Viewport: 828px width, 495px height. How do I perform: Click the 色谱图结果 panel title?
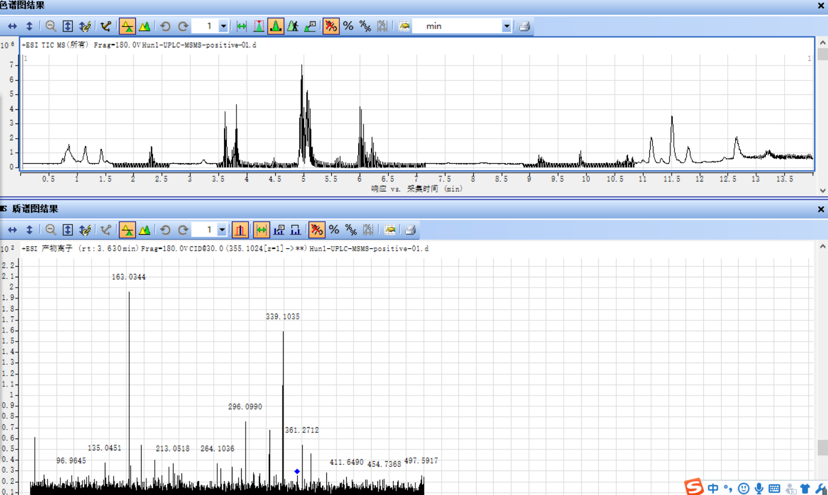22,6
